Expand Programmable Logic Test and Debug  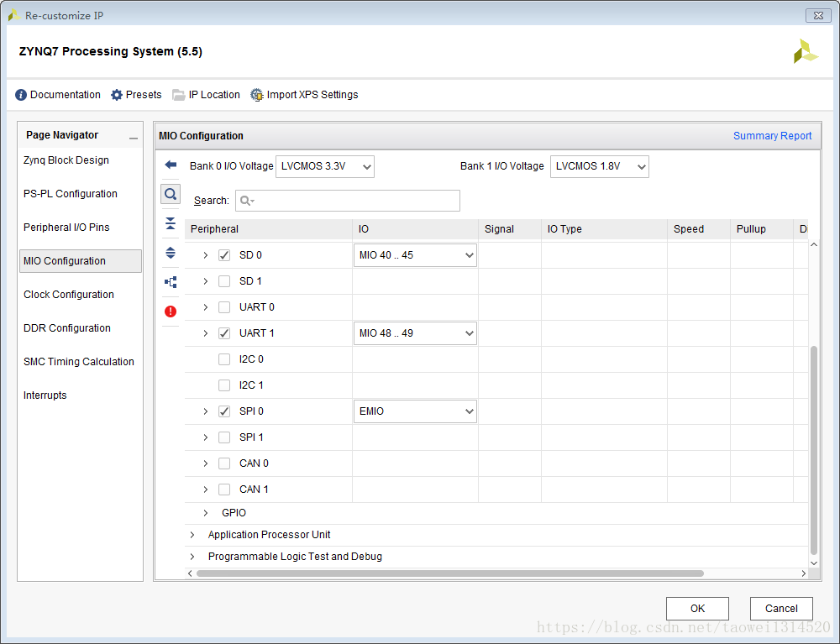(192, 557)
